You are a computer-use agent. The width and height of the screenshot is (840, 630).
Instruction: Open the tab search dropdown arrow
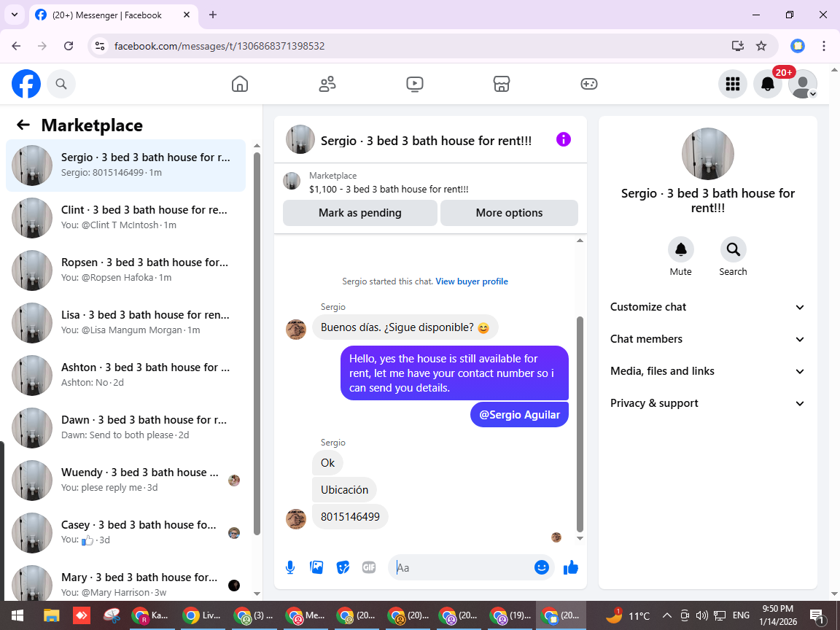coord(15,15)
